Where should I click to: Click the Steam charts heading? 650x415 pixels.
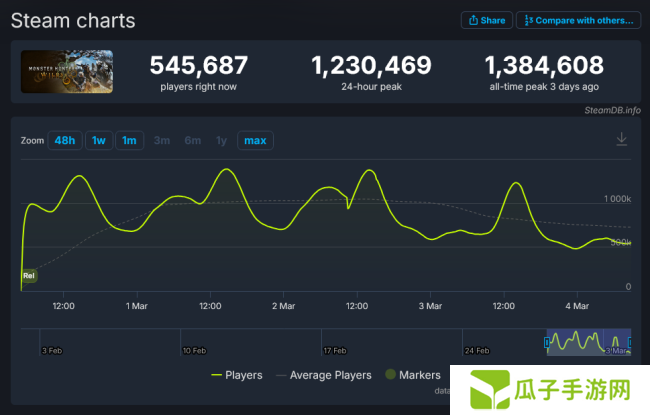[73, 21]
